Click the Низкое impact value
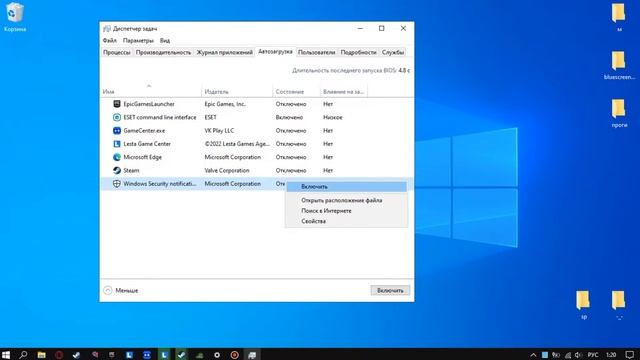The width and height of the screenshot is (640, 360). pos(333,117)
